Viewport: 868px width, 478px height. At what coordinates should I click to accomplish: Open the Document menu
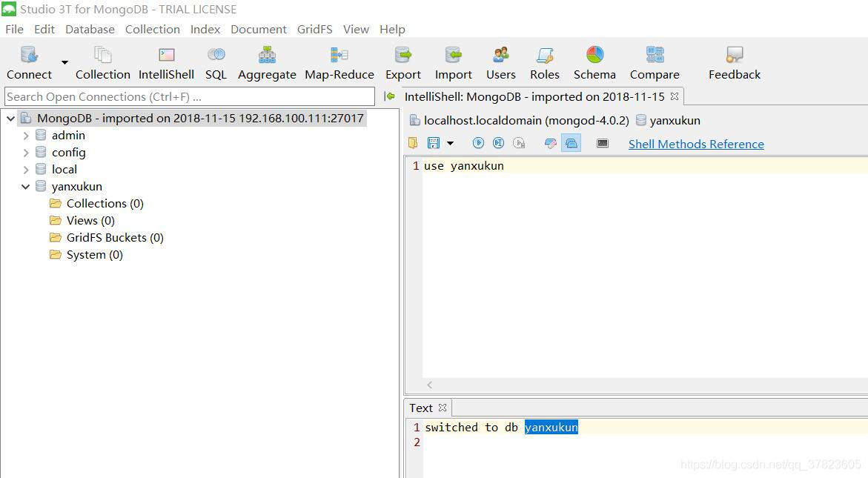click(x=259, y=30)
